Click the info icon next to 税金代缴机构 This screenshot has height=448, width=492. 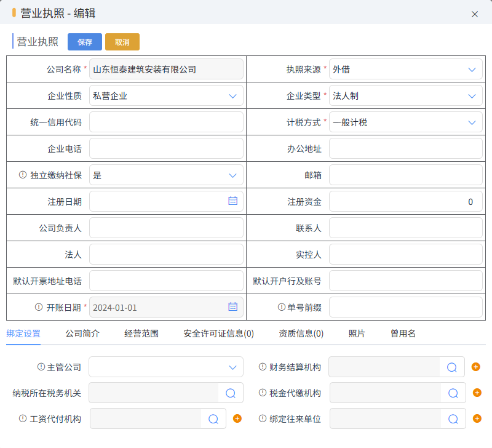(x=263, y=393)
